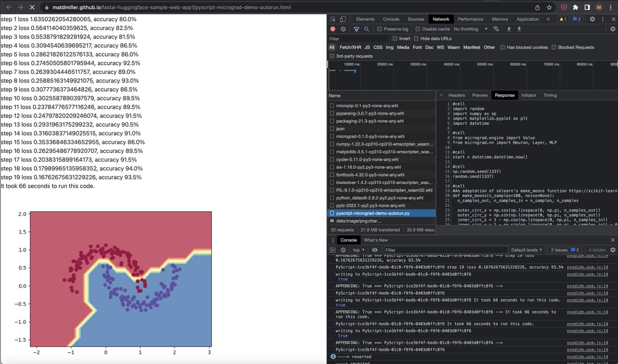The width and height of the screenshot is (618, 364).
Task: Switch to the Performance panel tab
Action: (470, 19)
